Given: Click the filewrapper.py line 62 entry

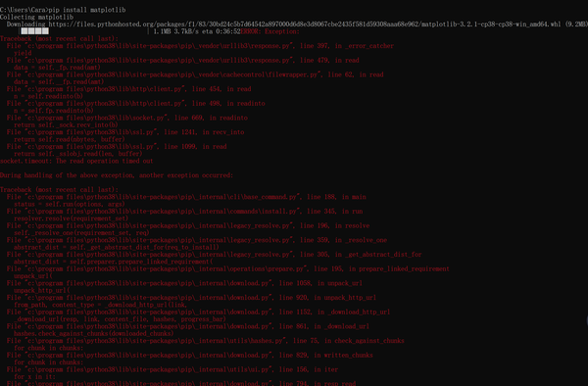Looking at the screenshot, I should coord(195,74).
